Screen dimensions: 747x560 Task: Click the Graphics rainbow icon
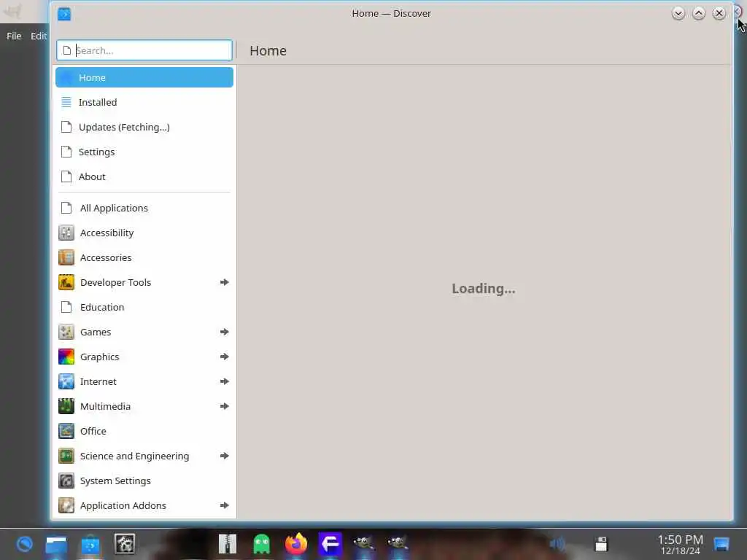[66, 357]
